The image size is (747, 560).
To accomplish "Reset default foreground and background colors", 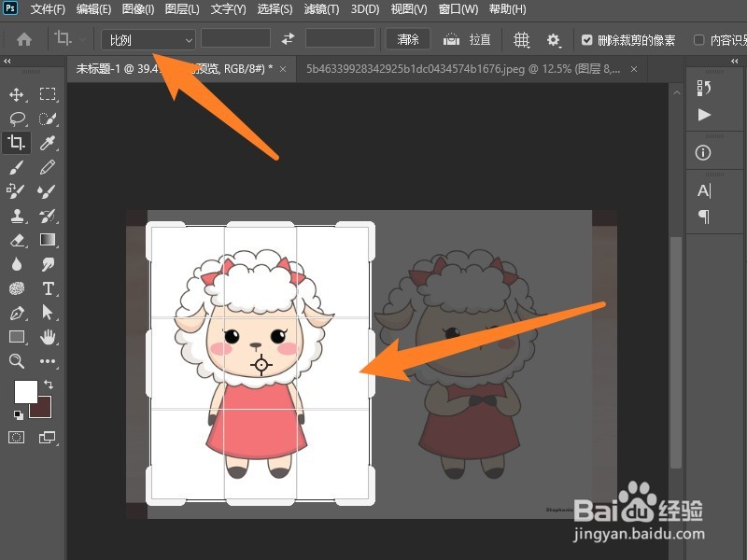I will [x=19, y=414].
